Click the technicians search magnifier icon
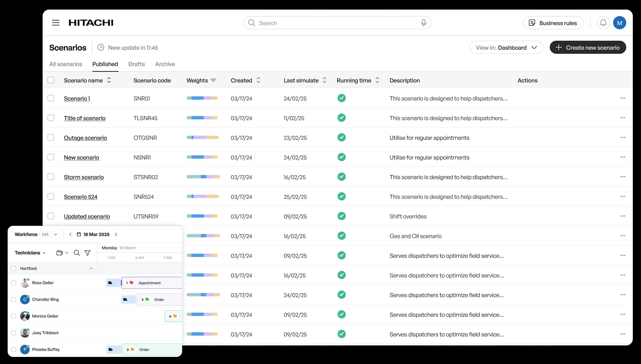 77,253
